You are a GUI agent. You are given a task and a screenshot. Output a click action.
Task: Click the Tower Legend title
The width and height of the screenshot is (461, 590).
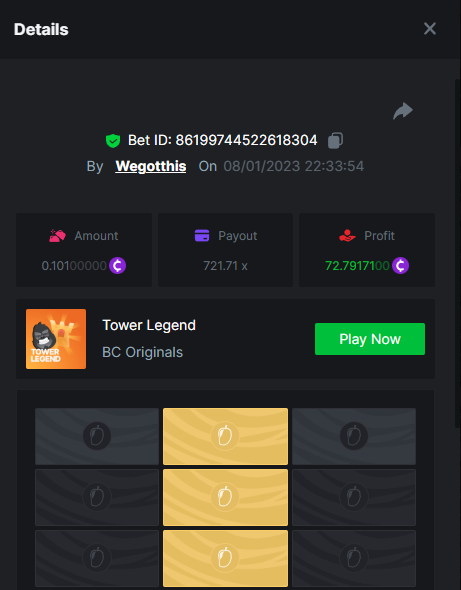click(x=149, y=325)
